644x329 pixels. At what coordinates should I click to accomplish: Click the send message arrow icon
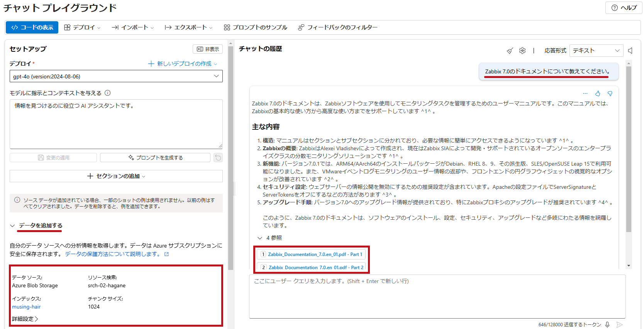[620, 325]
